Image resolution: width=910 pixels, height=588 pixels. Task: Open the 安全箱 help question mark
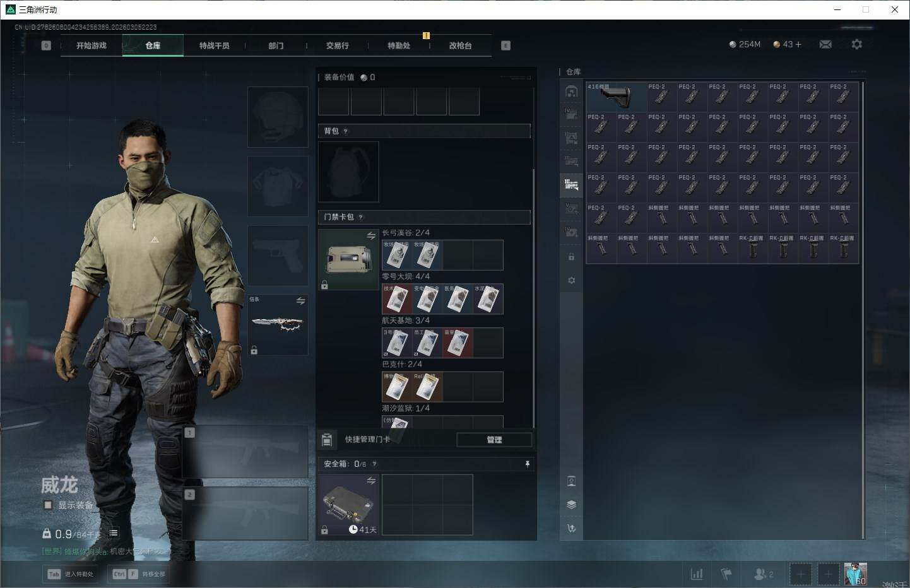coord(374,464)
